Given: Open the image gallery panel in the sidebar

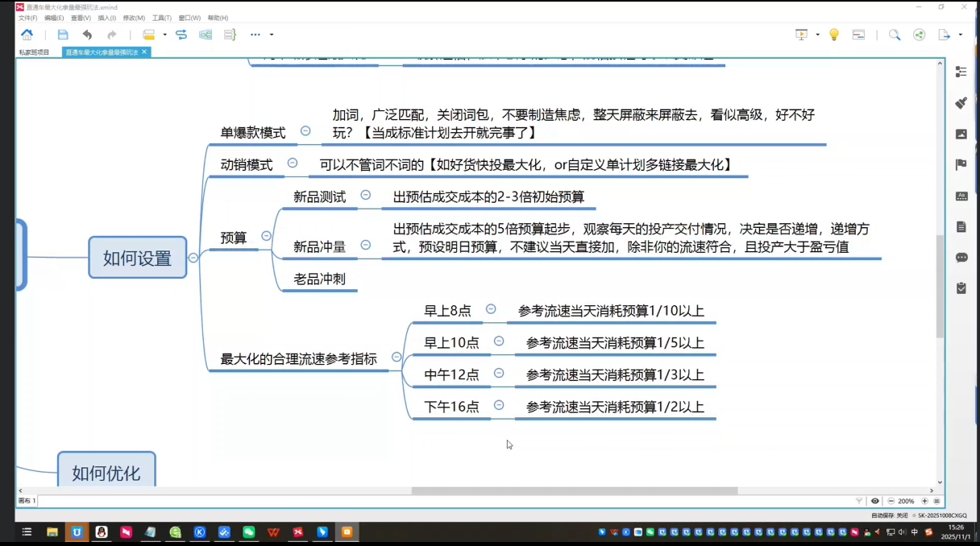Looking at the screenshot, I should click(x=961, y=134).
